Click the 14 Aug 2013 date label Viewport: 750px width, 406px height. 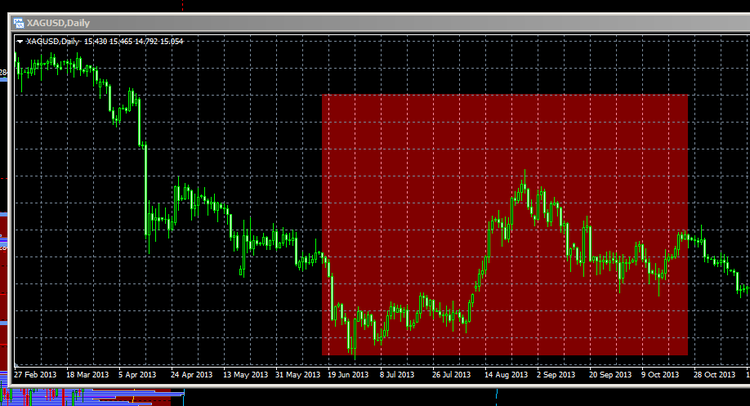point(506,374)
